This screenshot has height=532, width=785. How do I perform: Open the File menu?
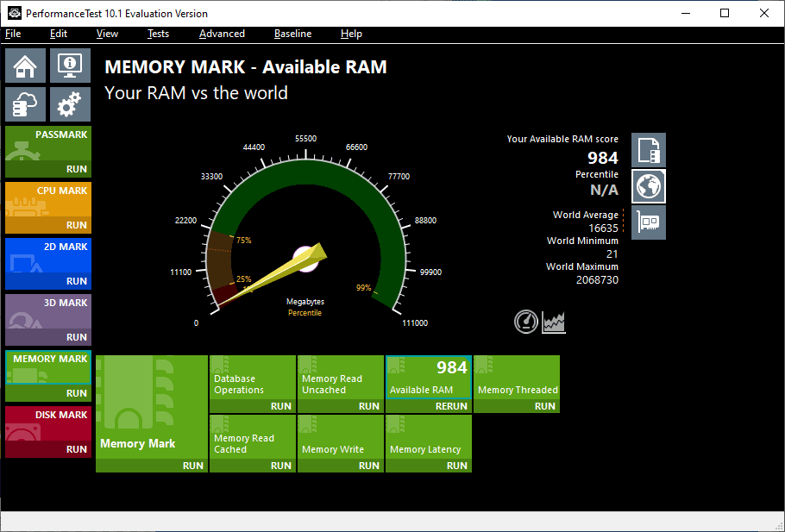(x=13, y=34)
